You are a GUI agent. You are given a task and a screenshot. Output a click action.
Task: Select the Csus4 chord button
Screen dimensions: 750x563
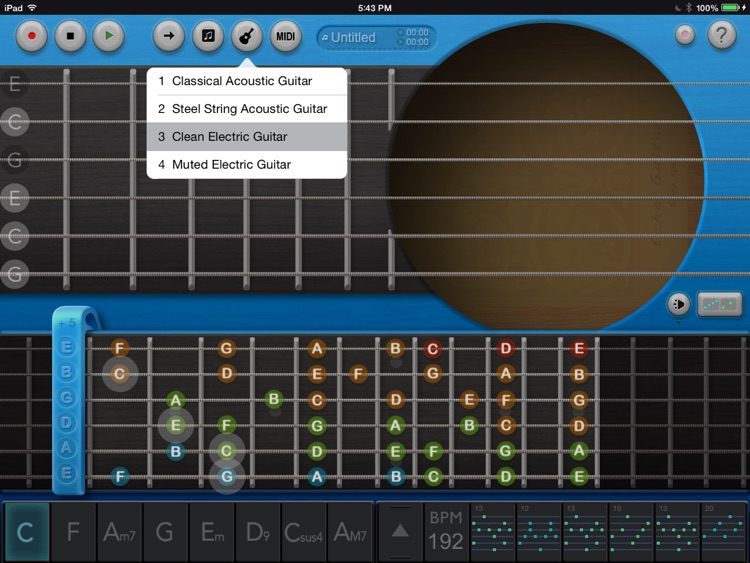(304, 532)
